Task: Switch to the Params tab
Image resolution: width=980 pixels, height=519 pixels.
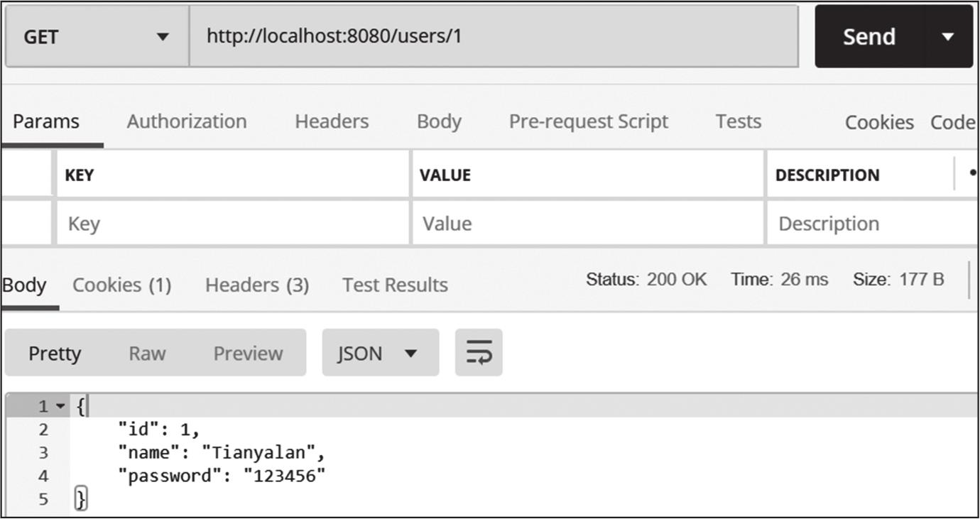Action: (46, 121)
